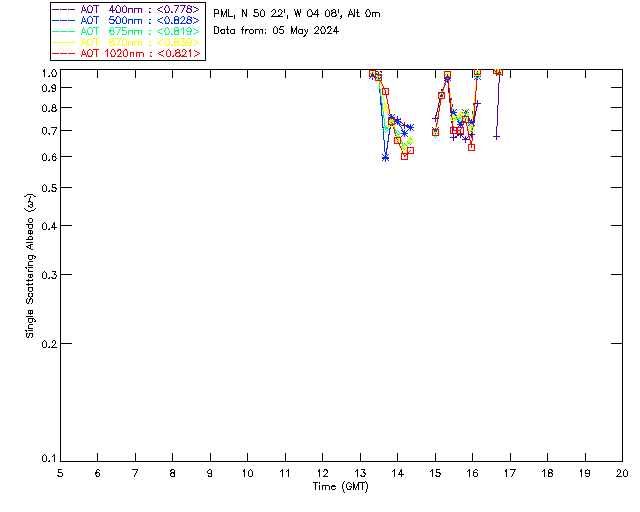Image resolution: width=640 pixels, height=512 pixels.
Task: Click y-axis tick label 0.5
Action: (49, 188)
